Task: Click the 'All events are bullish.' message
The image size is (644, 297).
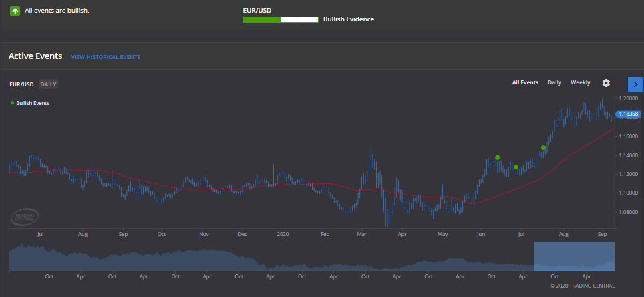Action: click(57, 11)
